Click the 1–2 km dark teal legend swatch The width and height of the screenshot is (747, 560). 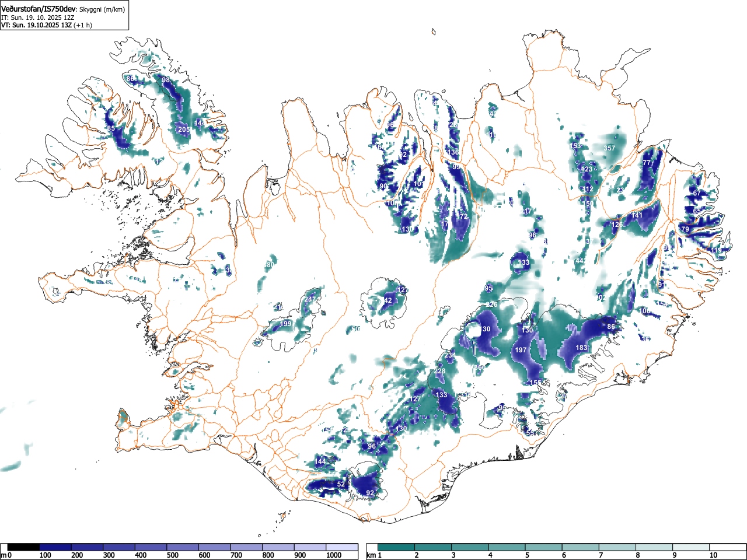(x=397, y=547)
